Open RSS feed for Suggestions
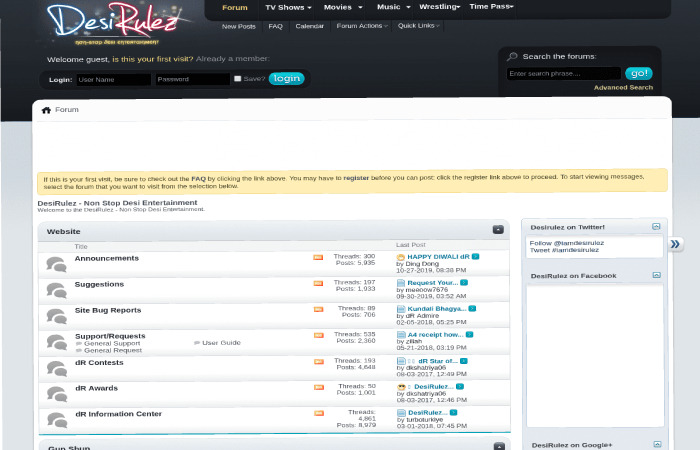The width and height of the screenshot is (700, 450). click(318, 283)
